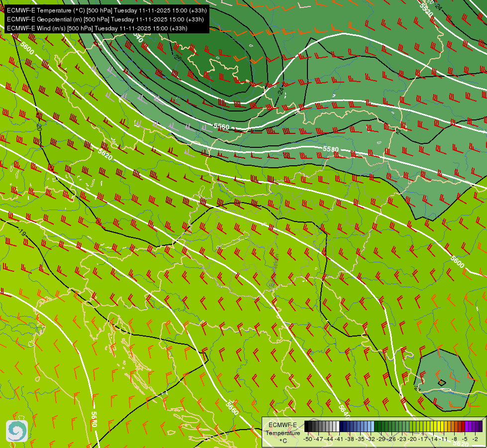The height and width of the screenshot is (448, 487).
Task: Click the -41 legend value
Action: click(x=339, y=440)
